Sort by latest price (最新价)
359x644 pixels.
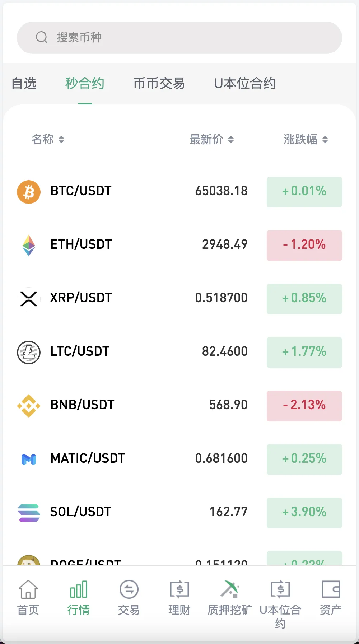tap(211, 139)
